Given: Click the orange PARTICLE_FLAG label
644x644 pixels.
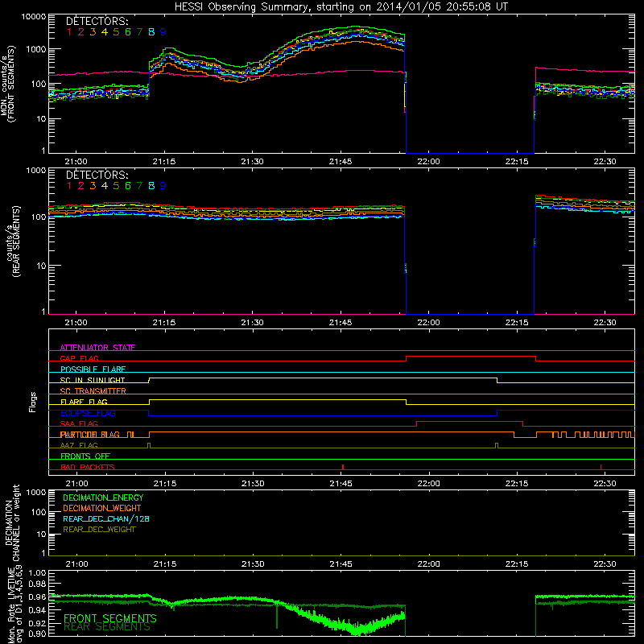Looking at the screenshot, I should [x=90, y=434].
